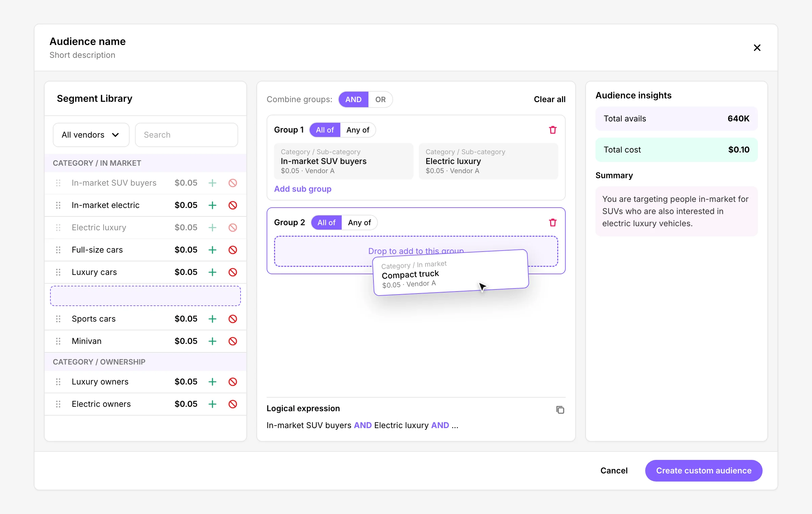
Task: Copy the logical expression
Action: [560, 410]
